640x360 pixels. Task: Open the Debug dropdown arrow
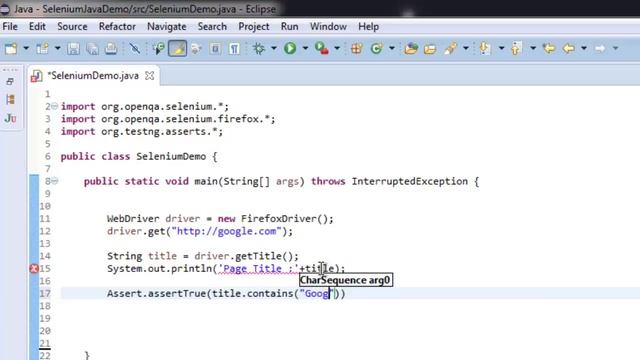coord(274,49)
